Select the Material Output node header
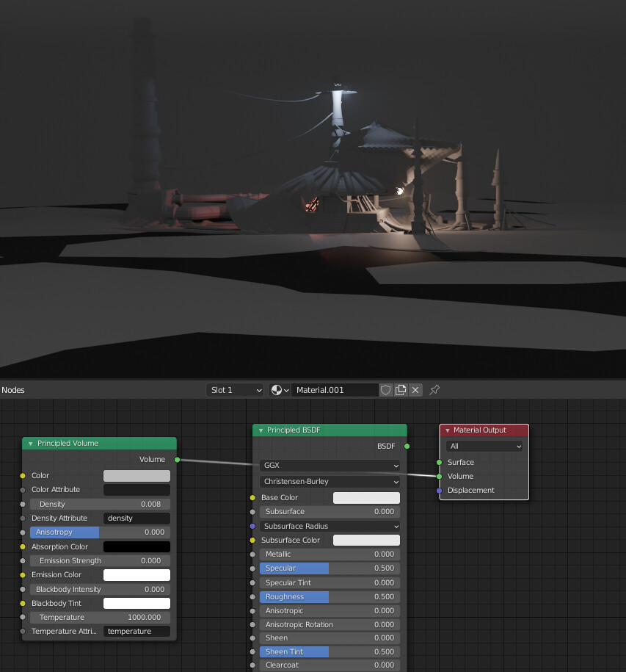 [484, 430]
